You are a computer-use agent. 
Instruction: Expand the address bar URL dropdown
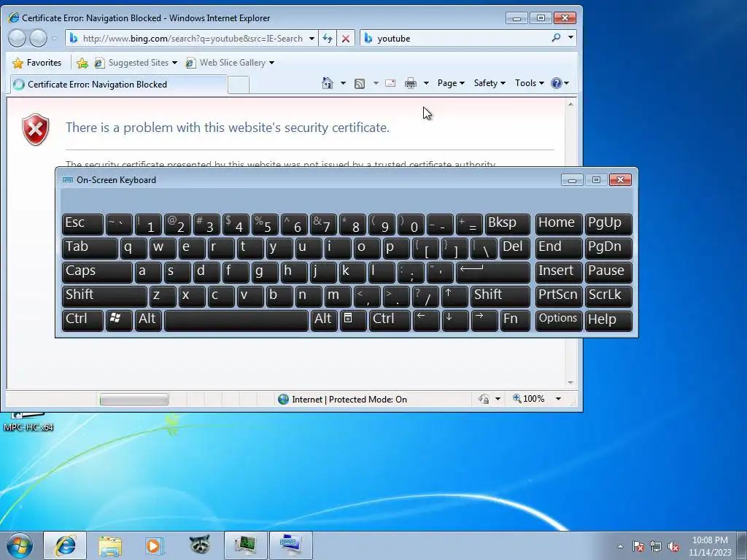point(311,39)
